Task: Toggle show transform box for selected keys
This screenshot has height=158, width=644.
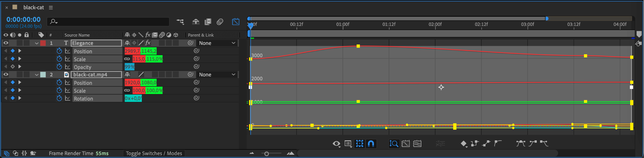Action: tap(359, 144)
